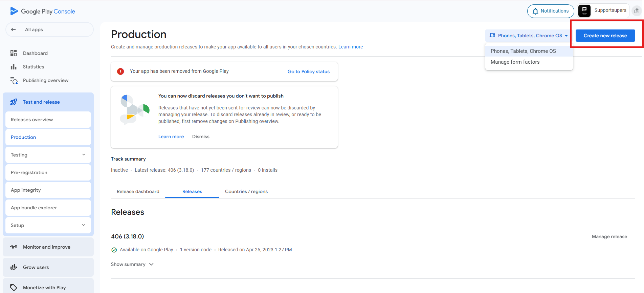Switch to the Release dashboard tab
This screenshot has width=644, height=293.
[138, 191]
